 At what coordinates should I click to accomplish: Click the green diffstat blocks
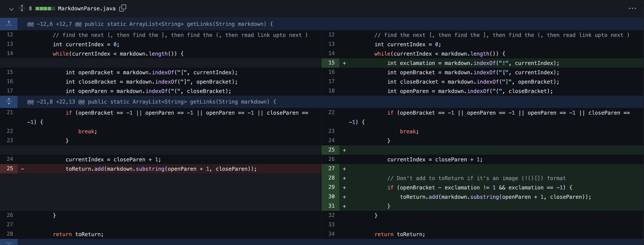point(45,9)
